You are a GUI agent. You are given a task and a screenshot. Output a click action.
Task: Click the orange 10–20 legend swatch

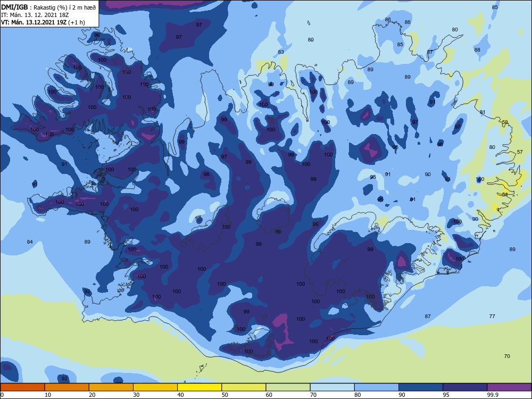click(x=67, y=387)
